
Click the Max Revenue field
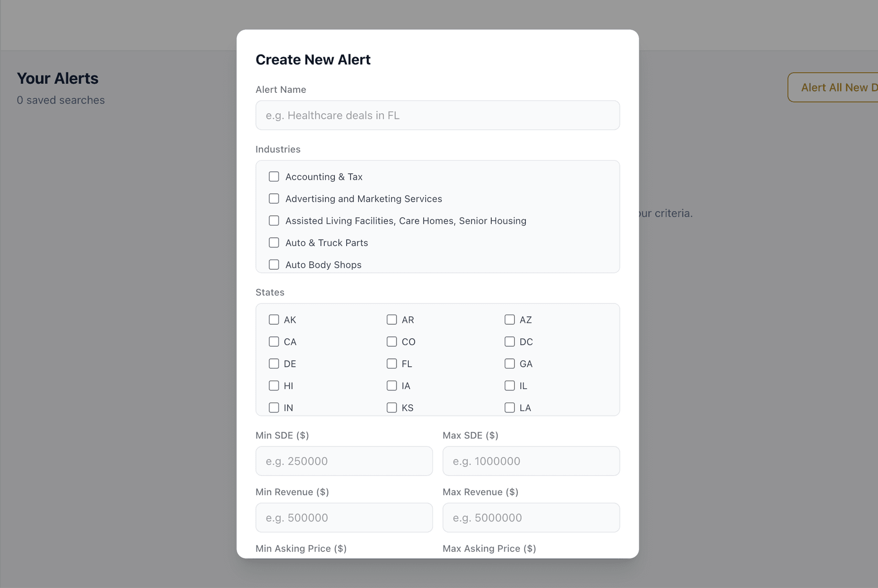coord(531,518)
